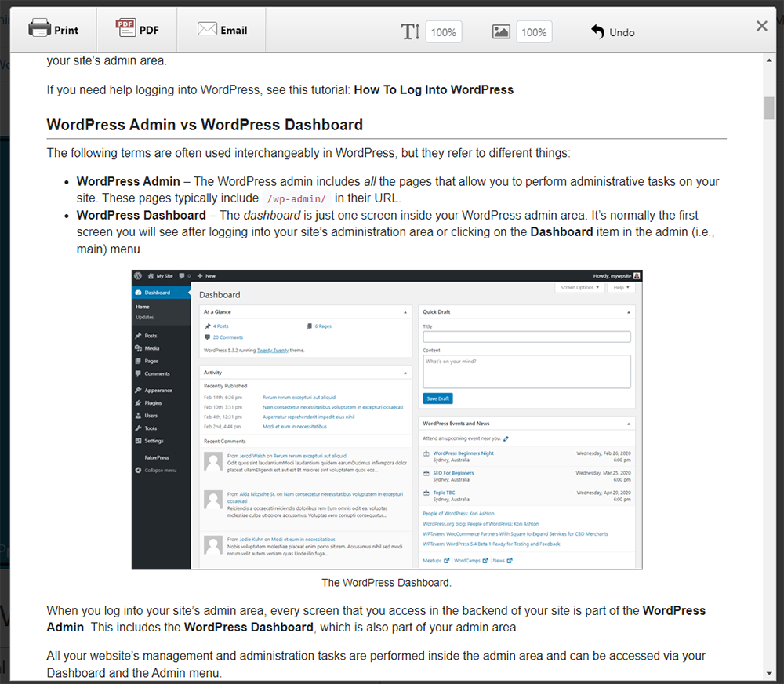Click the Print button

[53, 30]
